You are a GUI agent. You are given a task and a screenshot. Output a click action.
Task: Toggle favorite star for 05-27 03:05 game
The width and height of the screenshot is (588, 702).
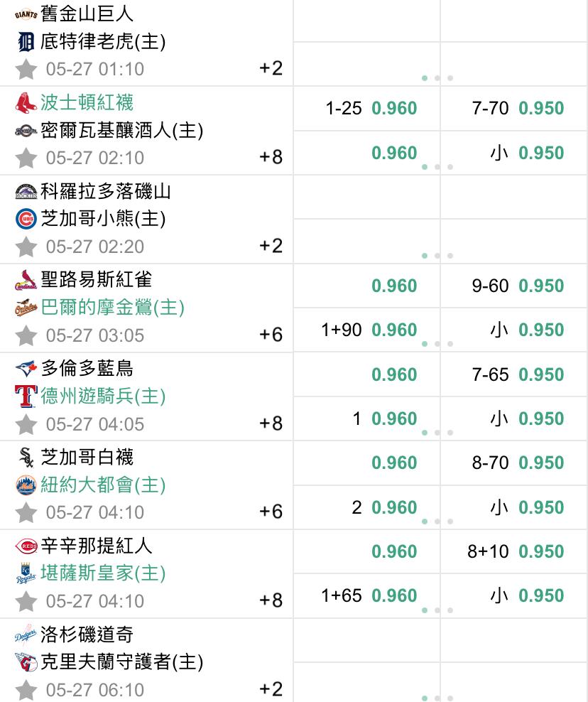26,335
